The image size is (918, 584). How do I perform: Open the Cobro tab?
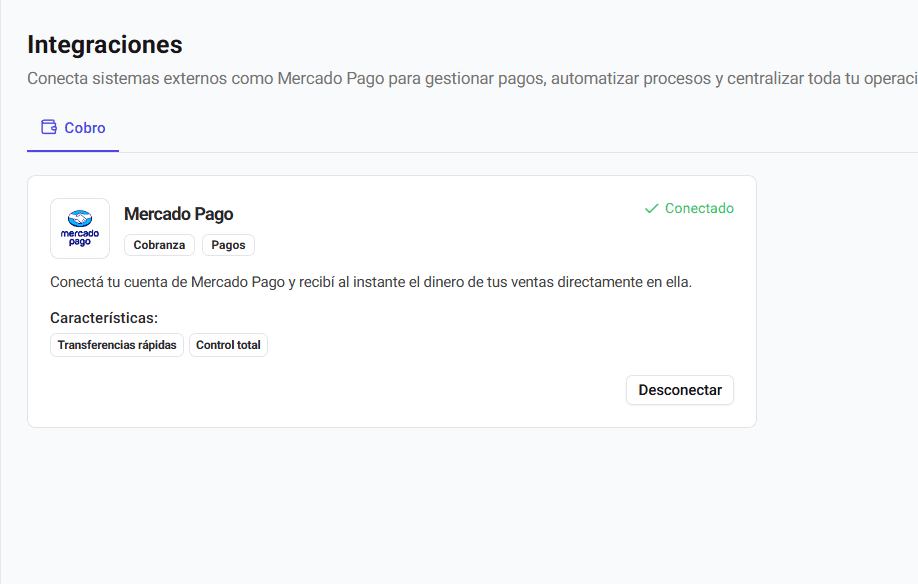tap(73, 128)
